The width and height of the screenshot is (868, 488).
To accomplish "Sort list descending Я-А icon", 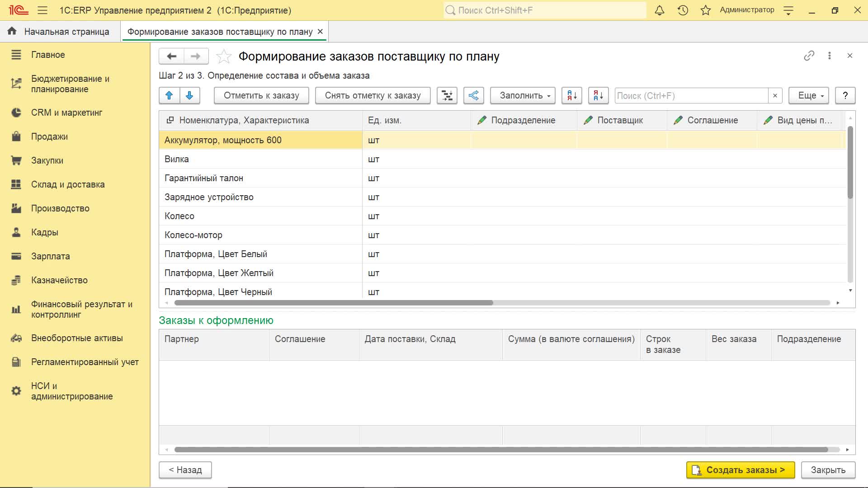I will pyautogui.click(x=598, y=95).
